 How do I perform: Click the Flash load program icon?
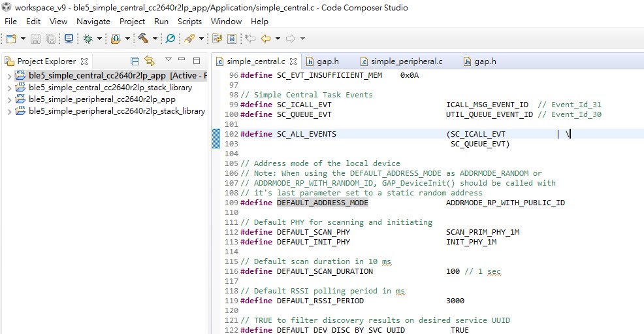coord(116,39)
